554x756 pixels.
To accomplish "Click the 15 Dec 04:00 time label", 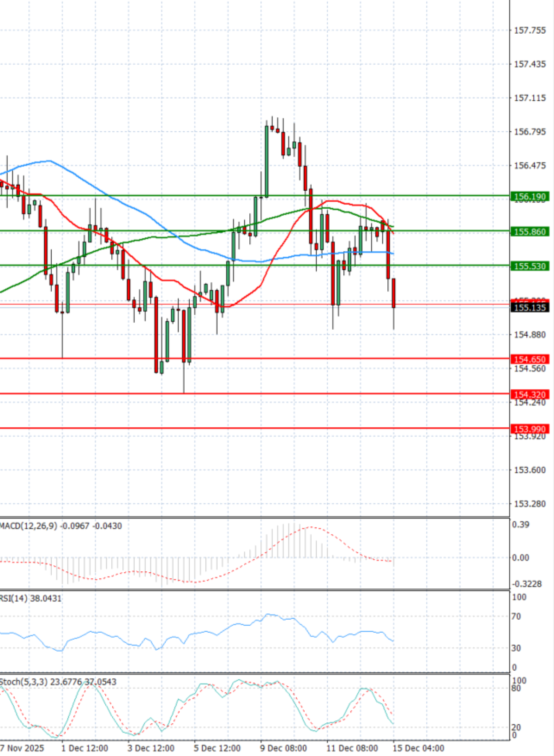I will click(x=418, y=748).
